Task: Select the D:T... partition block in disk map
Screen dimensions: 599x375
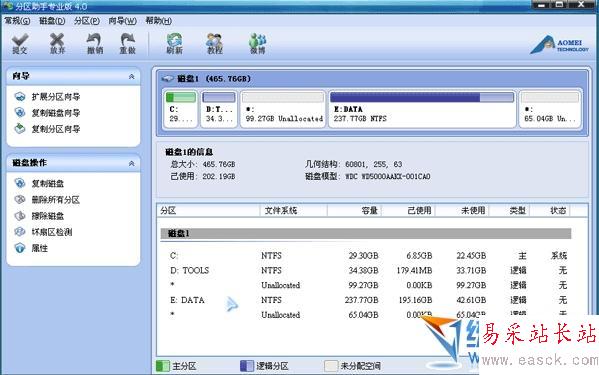Action: pyautogui.click(x=219, y=108)
